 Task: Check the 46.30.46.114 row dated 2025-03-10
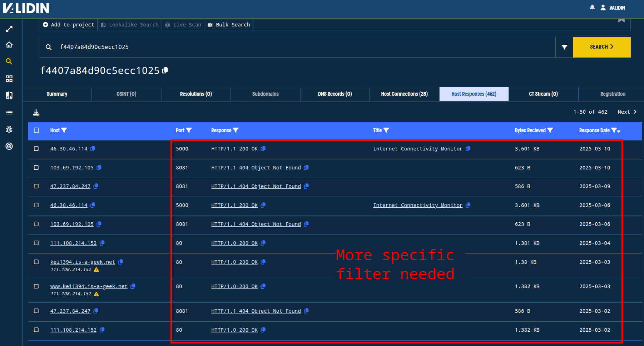(x=36, y=149)
